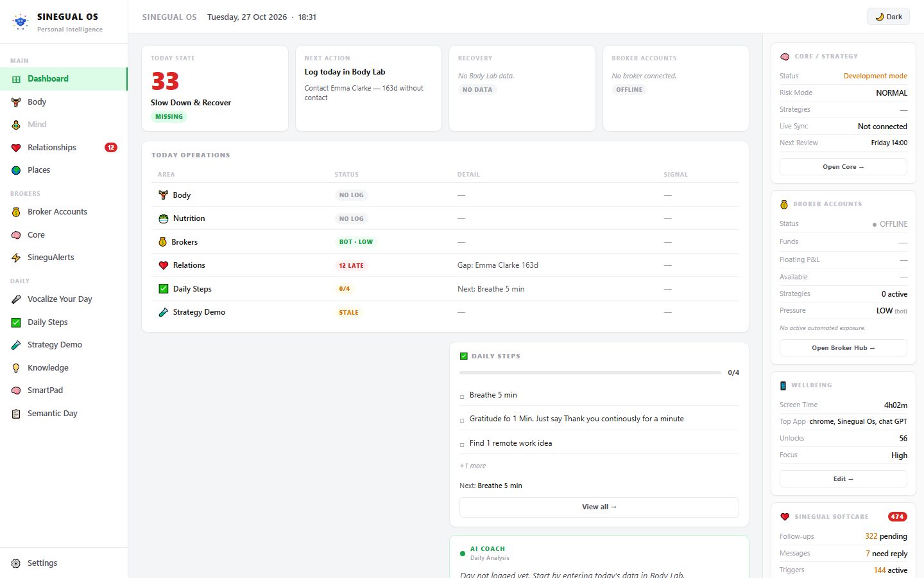Image resolution: width=924 pixels, height=578 pixels.
Task: Check the Breathe 5 min step
Action: (x=462, y=396)
